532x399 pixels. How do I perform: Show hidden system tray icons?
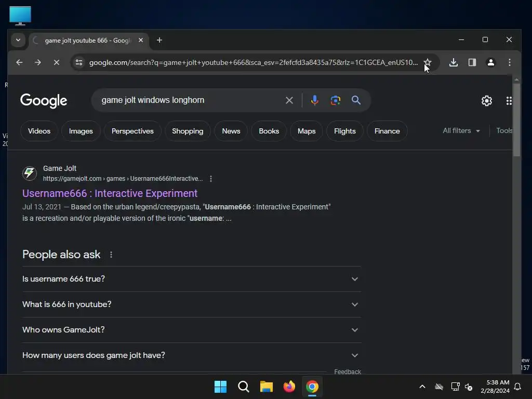(x=422, y=387)
